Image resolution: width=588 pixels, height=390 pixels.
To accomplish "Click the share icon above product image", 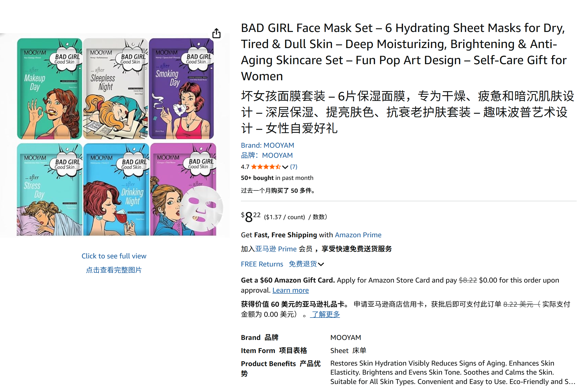I will tap(216, 33).
